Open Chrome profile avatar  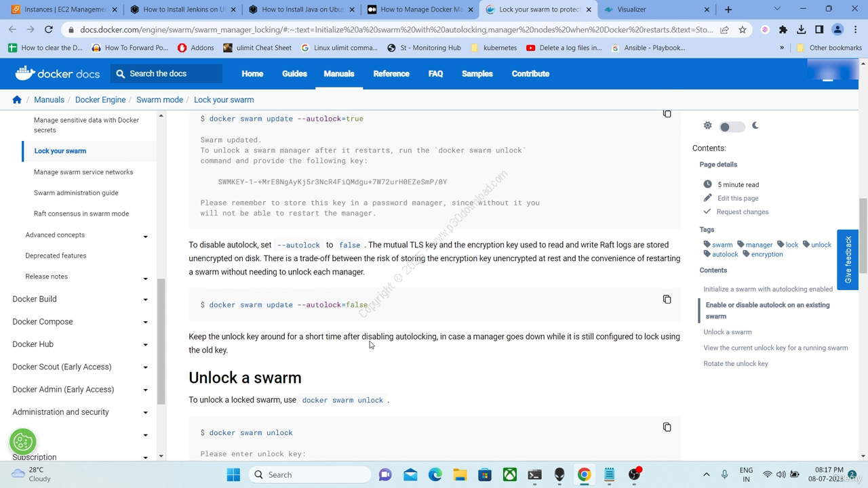coord(837,30)
